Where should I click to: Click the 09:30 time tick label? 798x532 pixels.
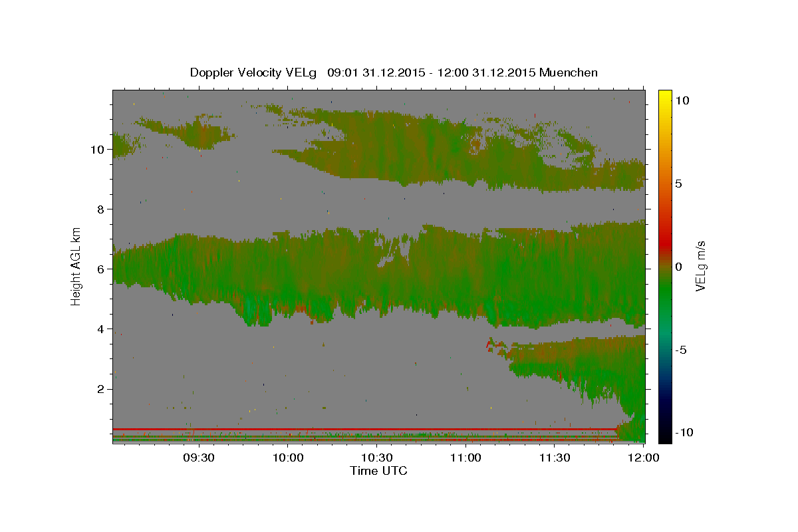pos(198,458)
